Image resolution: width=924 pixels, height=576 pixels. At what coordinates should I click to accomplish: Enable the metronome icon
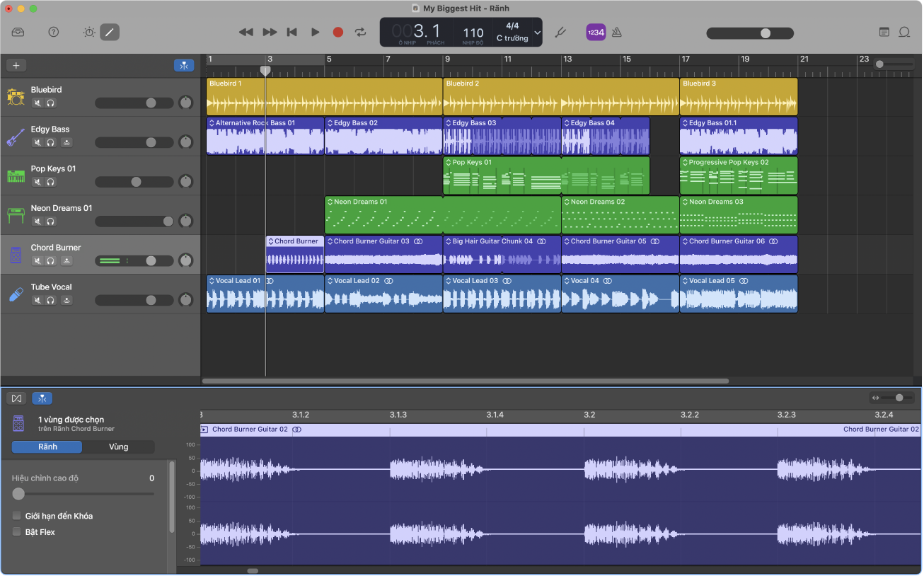[x=616, y=32]
